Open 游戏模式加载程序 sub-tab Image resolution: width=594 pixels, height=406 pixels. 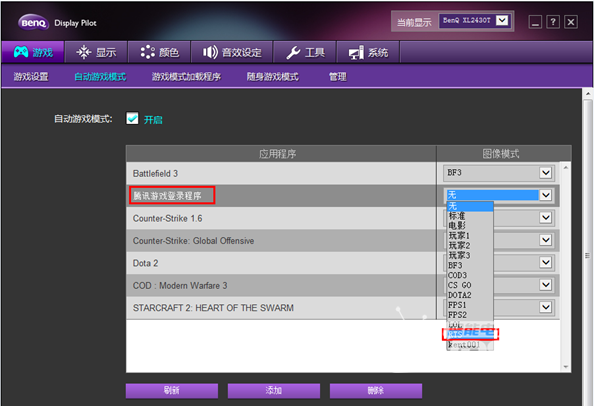coord(186,77)
